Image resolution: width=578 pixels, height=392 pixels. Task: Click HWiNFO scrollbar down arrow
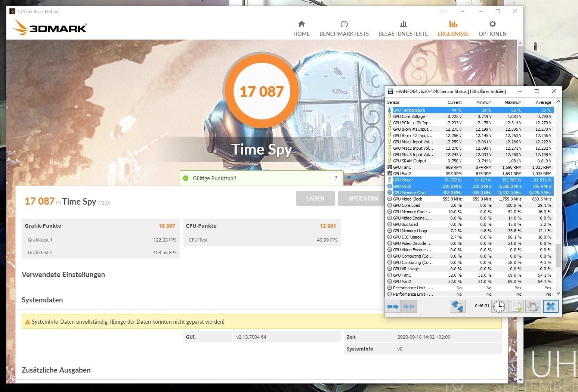point(558,293)
